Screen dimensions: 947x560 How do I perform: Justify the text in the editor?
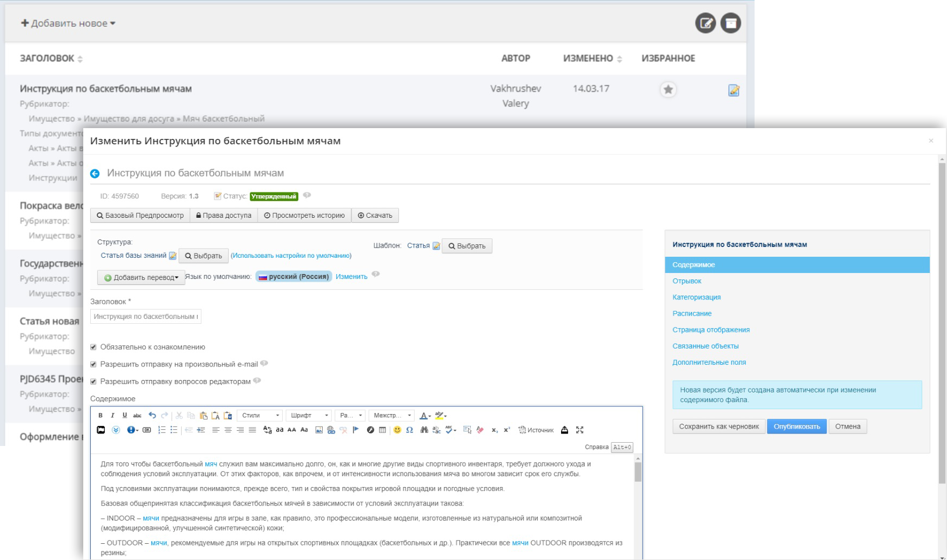(252, 430)
